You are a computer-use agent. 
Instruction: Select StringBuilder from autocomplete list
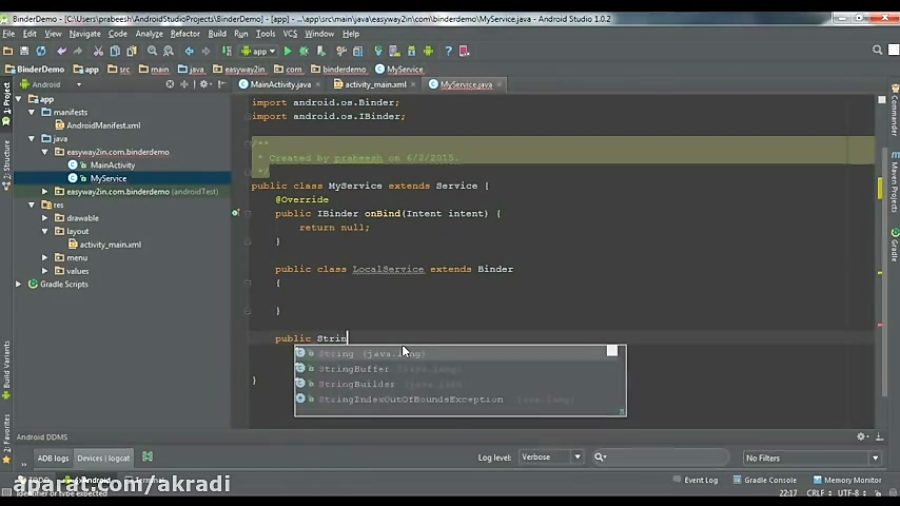pos(460,384)
